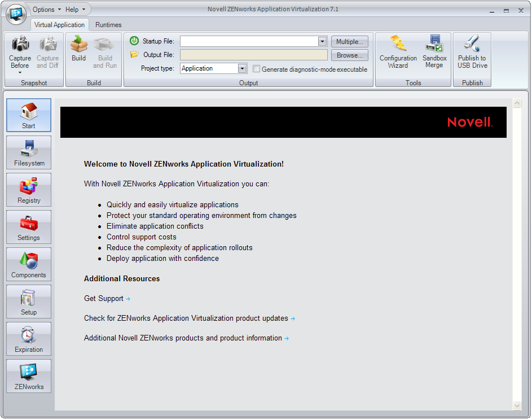Click the welcome heading text
Viewport: 532px width, 419px height.
pos(184,164)
